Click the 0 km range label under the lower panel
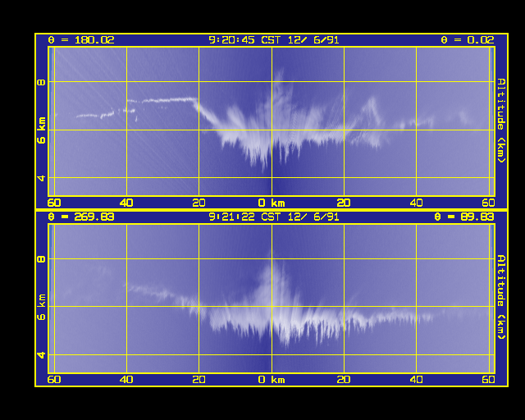Screen dimensions: 525x420 coord(272,380)
